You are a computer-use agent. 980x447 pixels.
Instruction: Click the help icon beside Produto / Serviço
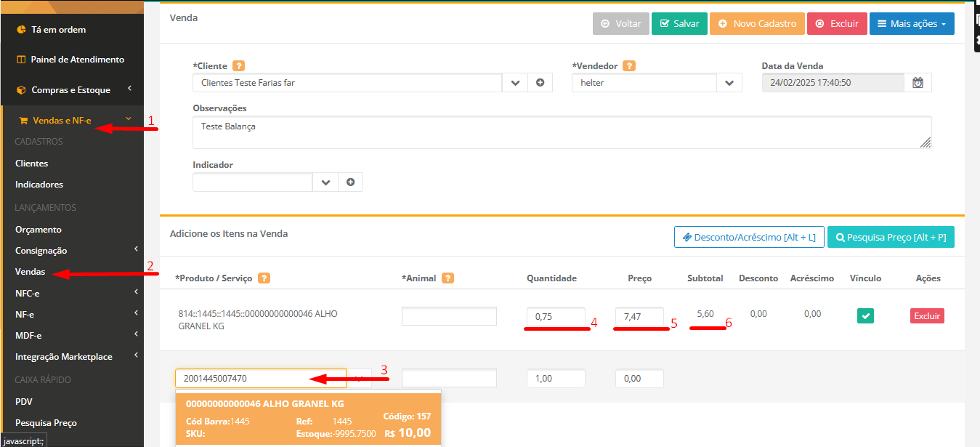click(x=264, y=278)
